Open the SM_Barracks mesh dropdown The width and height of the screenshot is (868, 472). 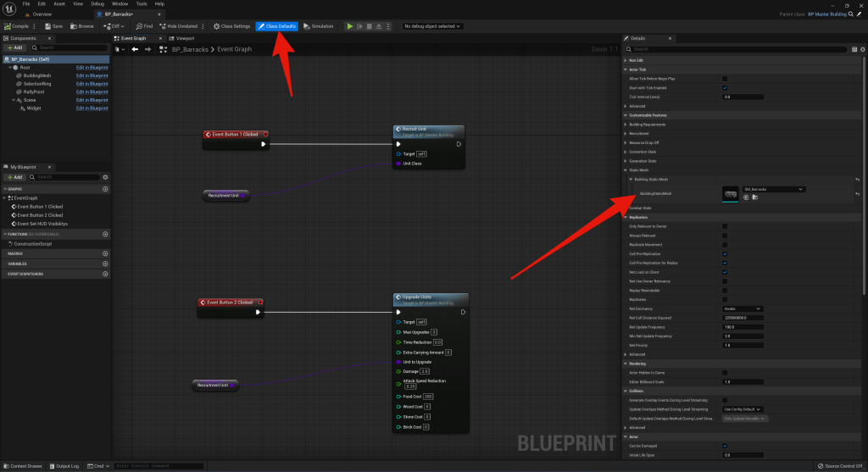point(773,189)
